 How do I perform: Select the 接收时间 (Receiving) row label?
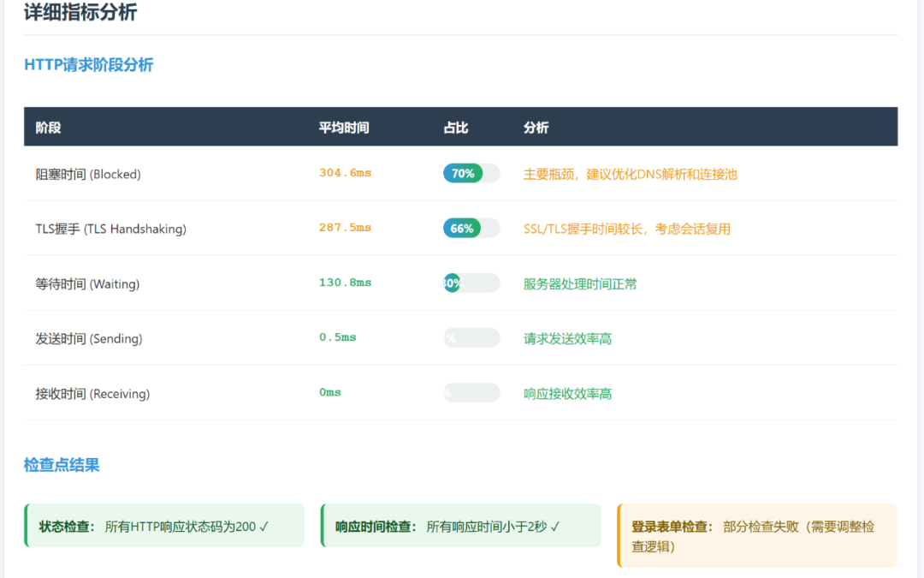coord(92,393)
